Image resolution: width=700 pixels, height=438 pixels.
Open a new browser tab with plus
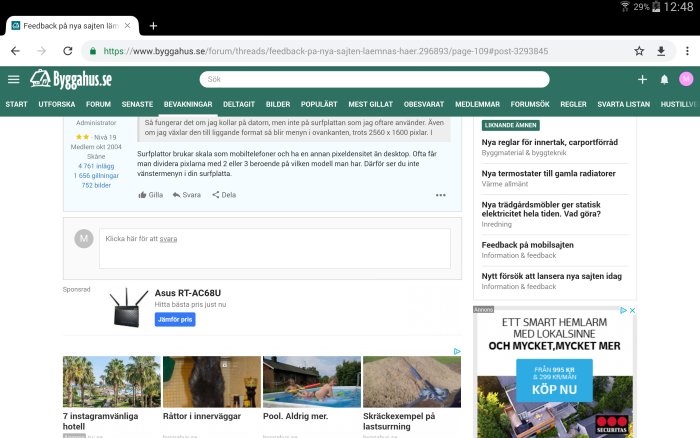click(153, 26)
